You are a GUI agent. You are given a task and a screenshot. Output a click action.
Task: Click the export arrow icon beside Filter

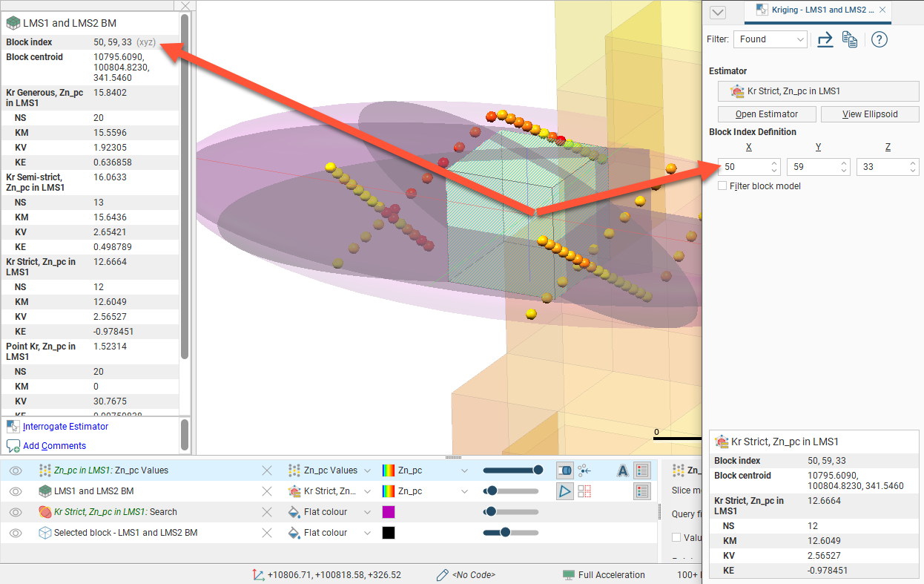(825, 39)
